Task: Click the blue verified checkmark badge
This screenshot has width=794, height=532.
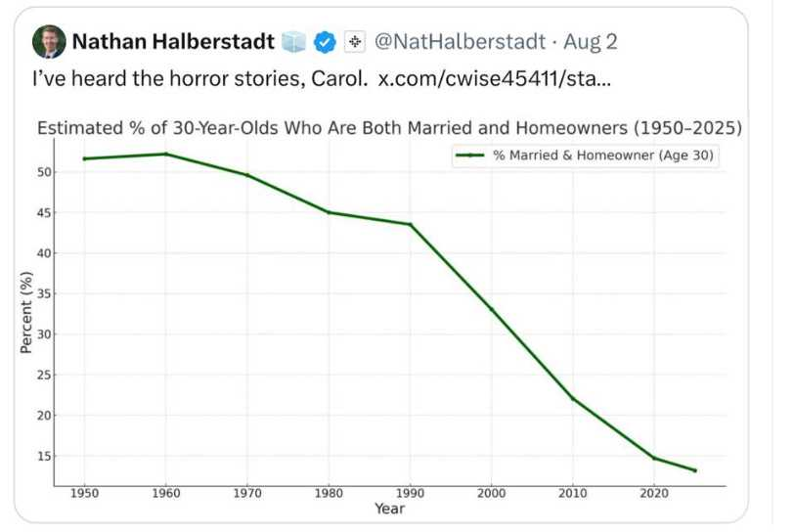Action: (325, 42)
